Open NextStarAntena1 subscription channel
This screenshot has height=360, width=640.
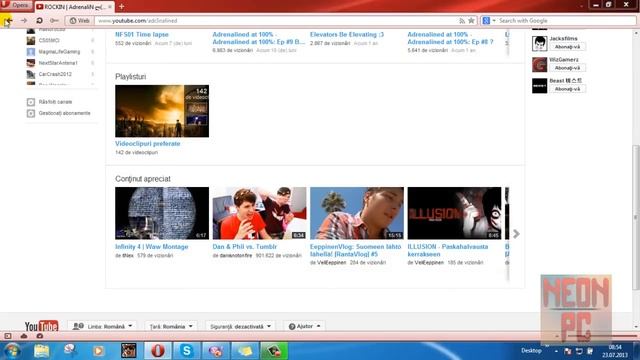58,63
